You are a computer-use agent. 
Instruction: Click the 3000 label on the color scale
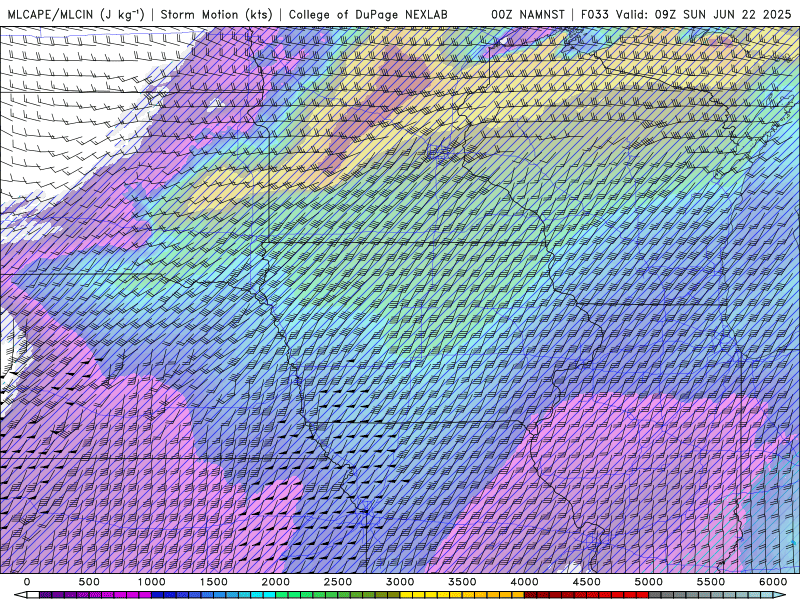click(400, 582)
